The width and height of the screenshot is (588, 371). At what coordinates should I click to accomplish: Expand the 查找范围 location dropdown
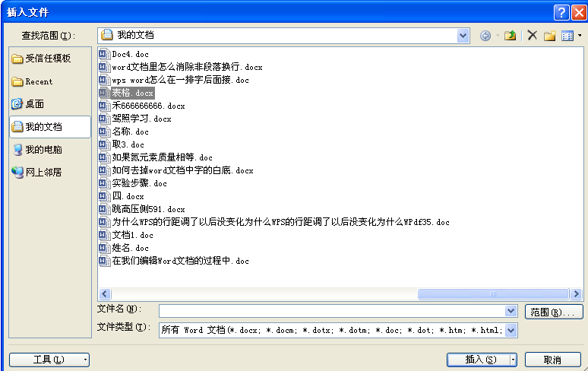pyautogui.click(x=463, y=36)
